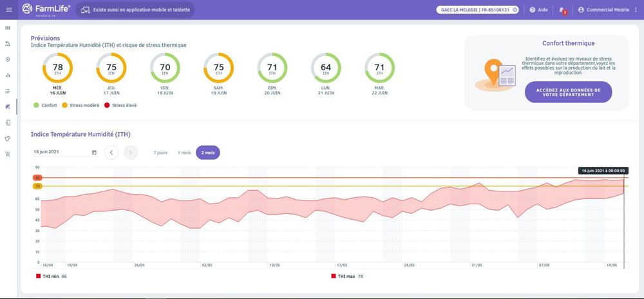Select the 7 jours time range
Image resolution: width=644 pixels, height=299 pixels.
160,153
